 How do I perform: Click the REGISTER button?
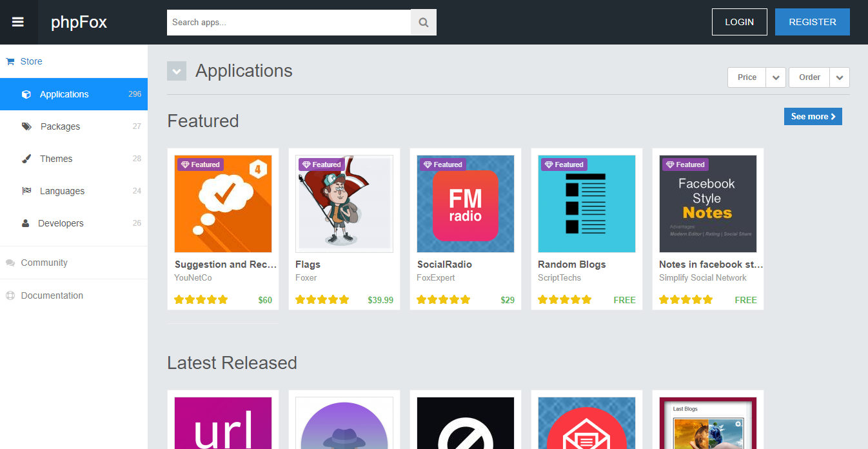tap(812, 22)
